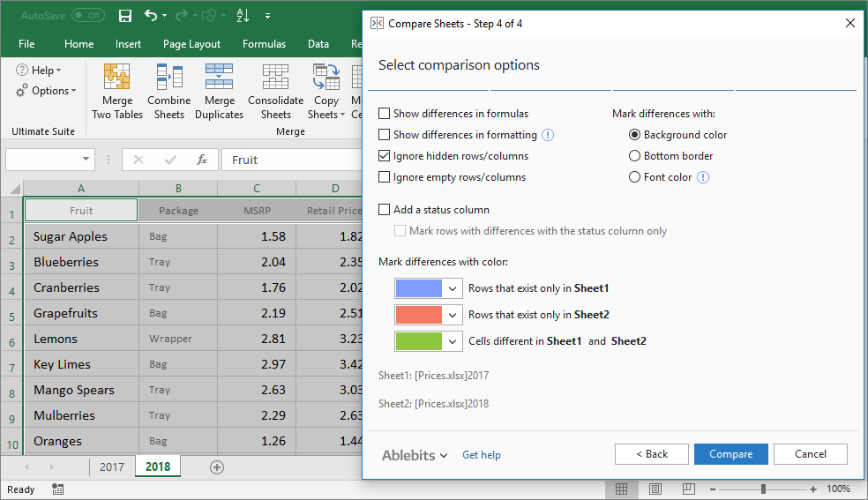Switch to the Data ribbon tab

click(x=318, y=44)
